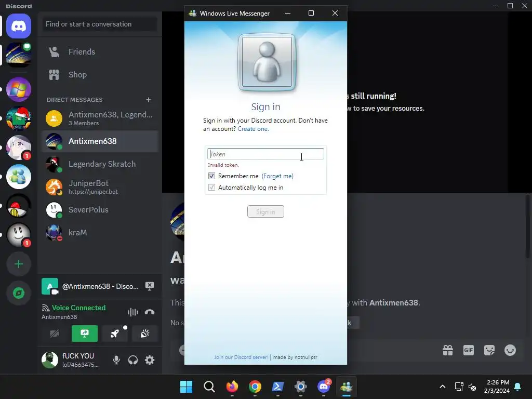The image size is (532, 399).
Task: Open the Windows-logo server in Discord sidebar
Action: coord(19,89)
